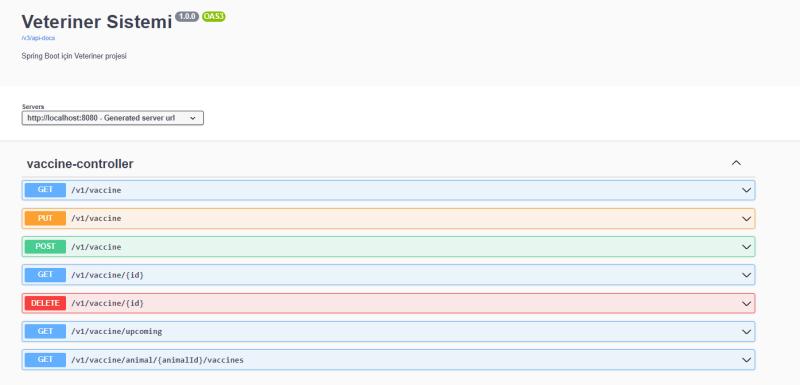Click the path /v1/vaccine/animal/{animalId}/vaccines
Screen dimensions: 800x385
[157, 360]
